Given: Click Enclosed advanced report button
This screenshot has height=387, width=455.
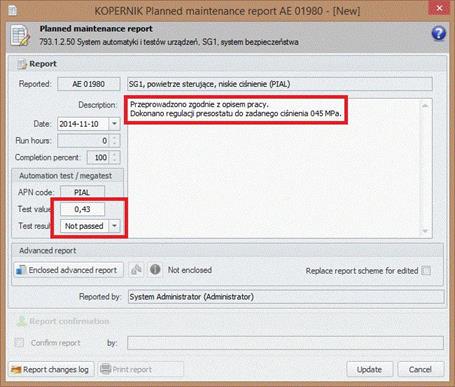Looking at the screenshot, I should [x=69, y=270].
